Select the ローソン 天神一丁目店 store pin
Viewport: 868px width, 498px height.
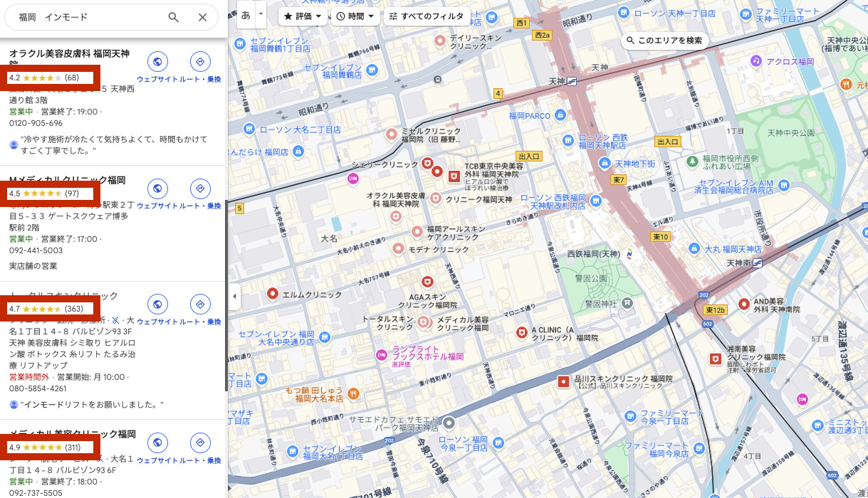pos(624,12)
